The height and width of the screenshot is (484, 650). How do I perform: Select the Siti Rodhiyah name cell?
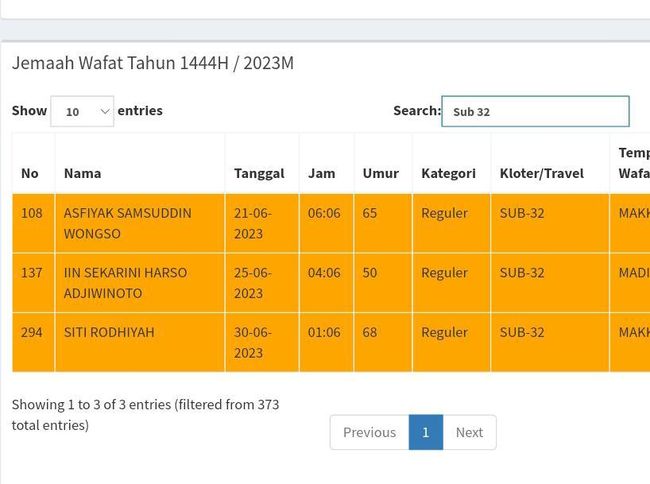[x=109, y=332]
